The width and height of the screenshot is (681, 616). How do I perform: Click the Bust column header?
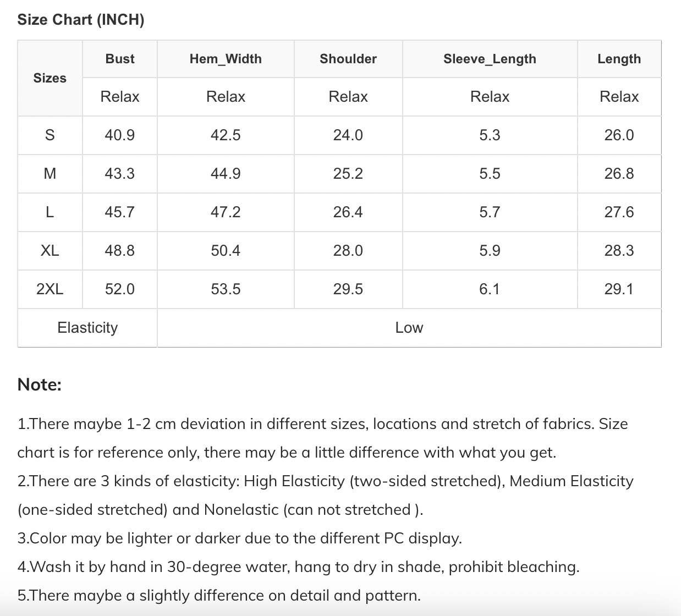coord(120,59)
